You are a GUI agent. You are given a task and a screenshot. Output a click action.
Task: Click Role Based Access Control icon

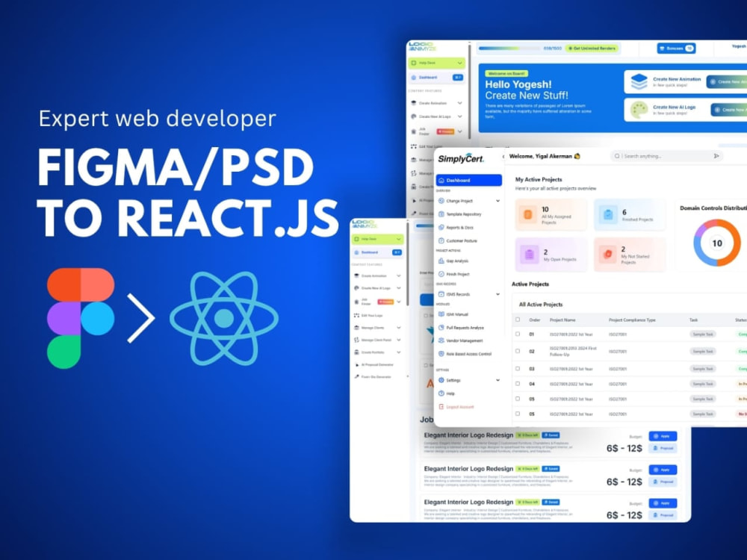click(441, 354)
